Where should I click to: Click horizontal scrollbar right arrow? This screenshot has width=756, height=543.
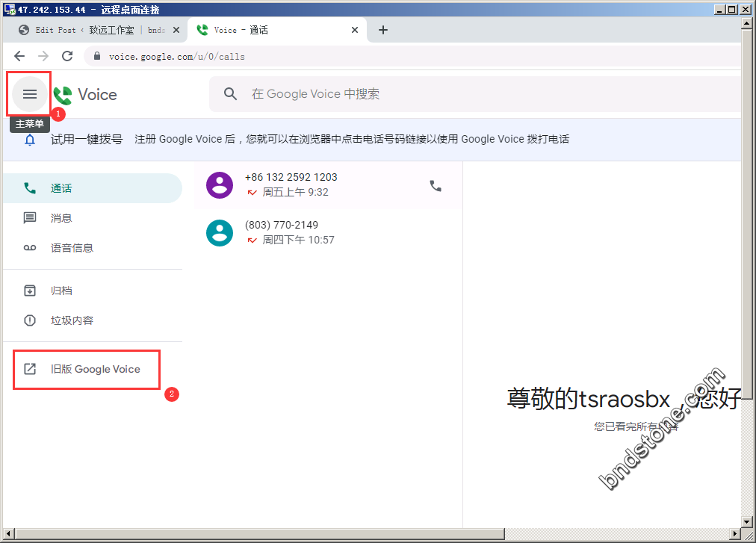tap(735, 534)
